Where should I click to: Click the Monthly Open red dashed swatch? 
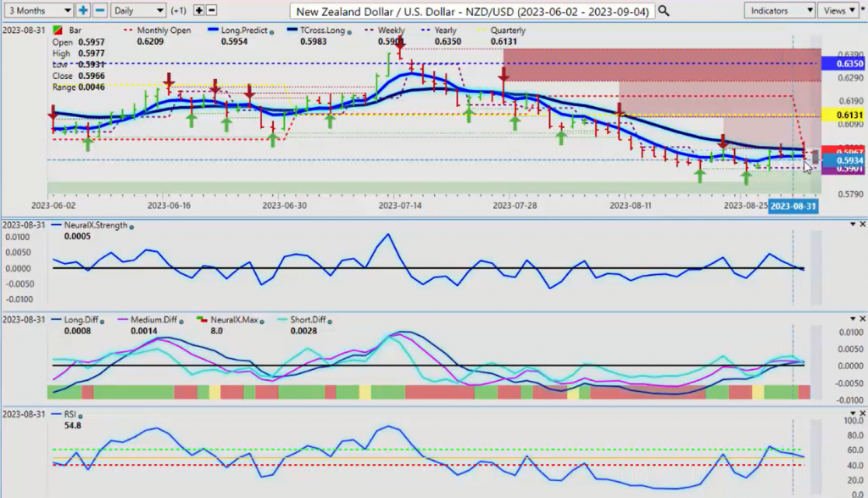pos(129,31)
